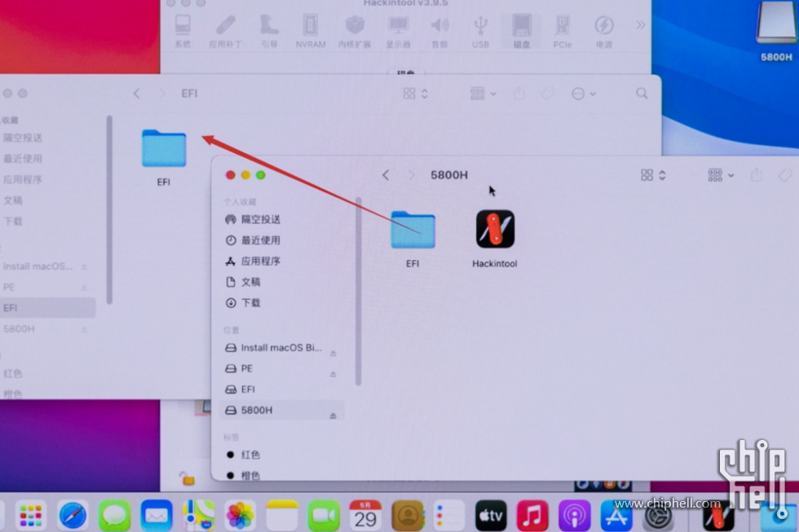Image resolution: width=799 pixels, height=532 pixels.
Task: Eject Install macOS Bi... in front sidebar
Action: (x=333, y=352)
